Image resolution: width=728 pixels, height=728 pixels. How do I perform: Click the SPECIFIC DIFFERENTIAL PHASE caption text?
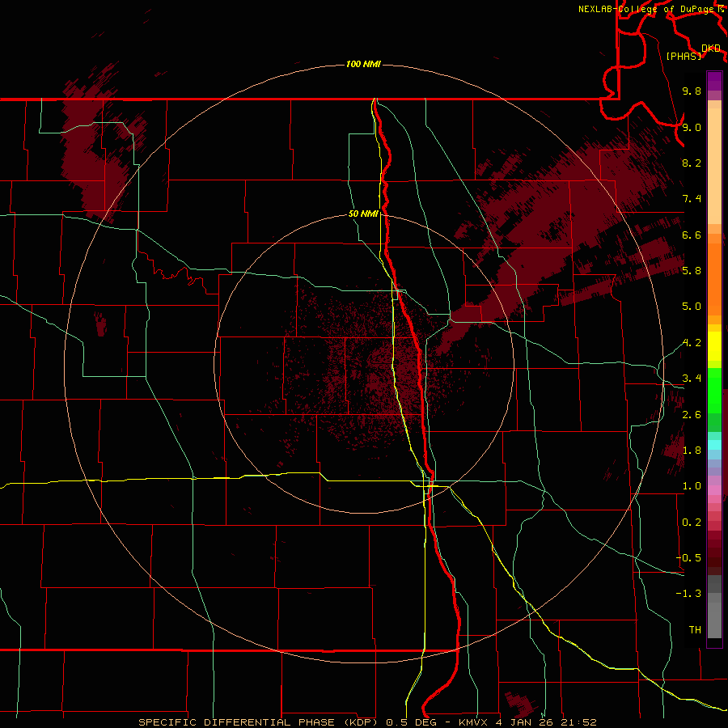coord(236,722)
